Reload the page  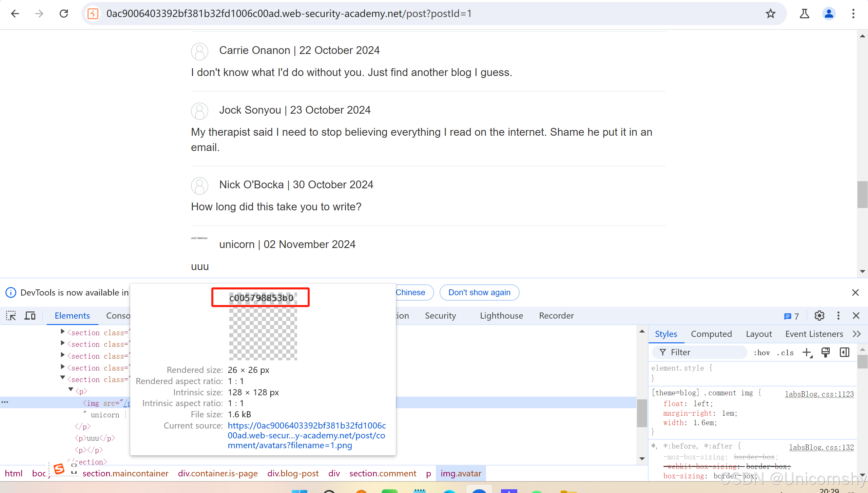pos(64,14)
